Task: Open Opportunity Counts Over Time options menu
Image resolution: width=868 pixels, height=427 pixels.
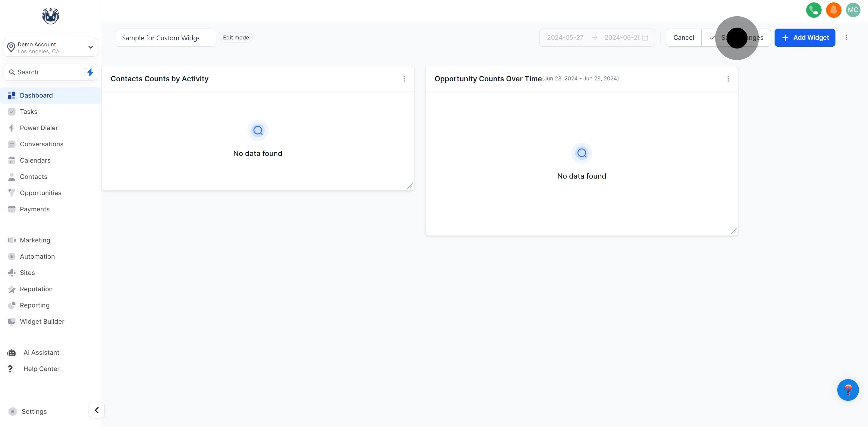Action: pyautogui.click(x=728, y=79)
